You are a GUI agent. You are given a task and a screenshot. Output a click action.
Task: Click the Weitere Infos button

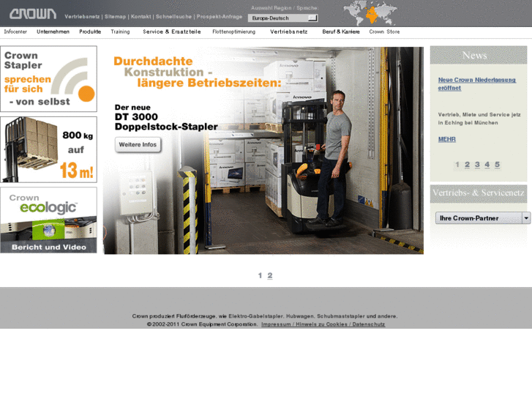(138, 145)
